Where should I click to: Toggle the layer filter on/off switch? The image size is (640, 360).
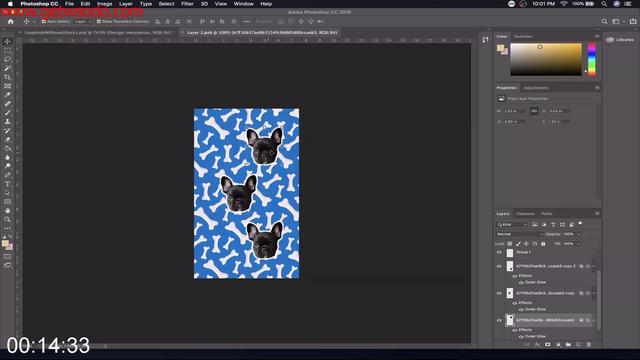click(x=580, y=224)
